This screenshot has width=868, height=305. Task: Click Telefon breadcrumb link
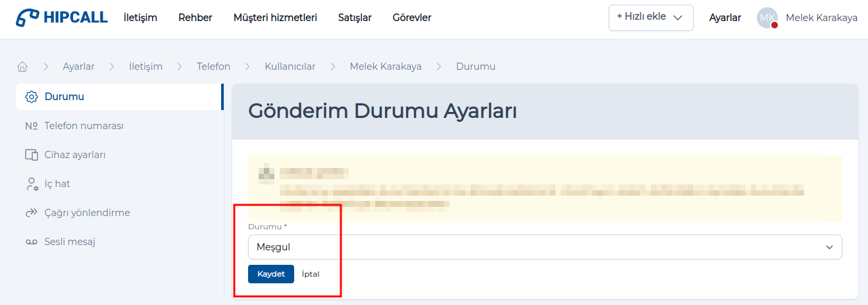click(213, 67)
